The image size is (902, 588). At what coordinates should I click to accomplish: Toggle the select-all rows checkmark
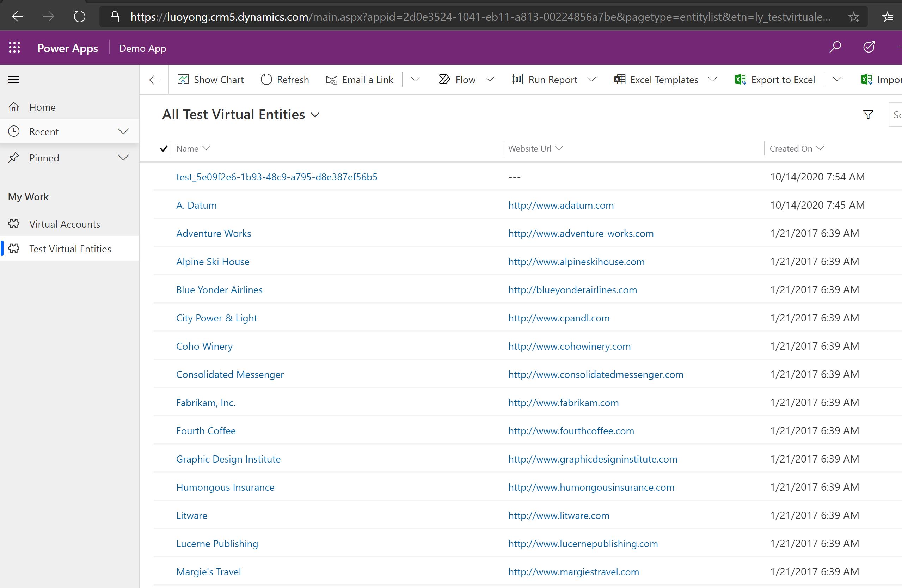(x=164, y=148)
